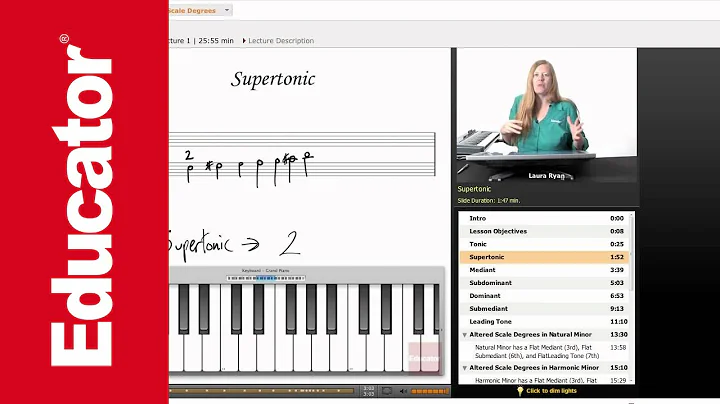Jump to Lesson Objectives section
This screenshot has width=720, height=404.
pyautogui.click(x=545, y=231)
